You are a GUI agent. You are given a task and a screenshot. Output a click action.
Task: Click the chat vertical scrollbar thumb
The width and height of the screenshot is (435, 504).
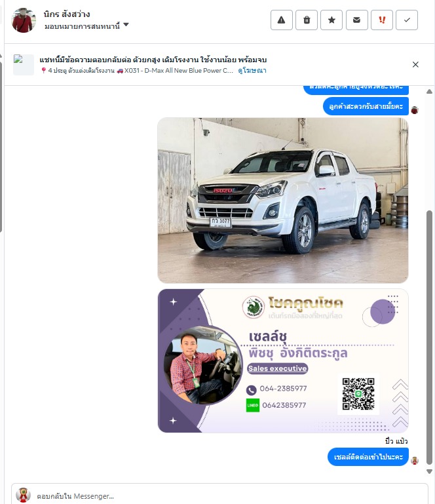point(429,338)
